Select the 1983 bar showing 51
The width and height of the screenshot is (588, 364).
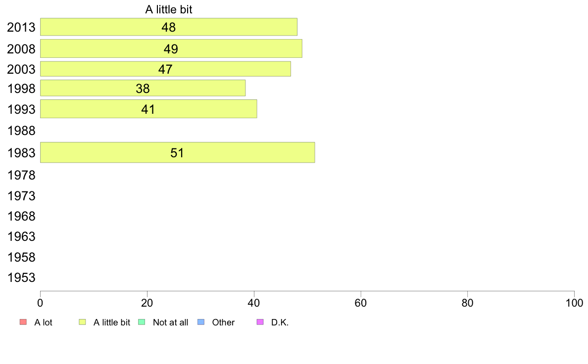[x=177, y=152]
